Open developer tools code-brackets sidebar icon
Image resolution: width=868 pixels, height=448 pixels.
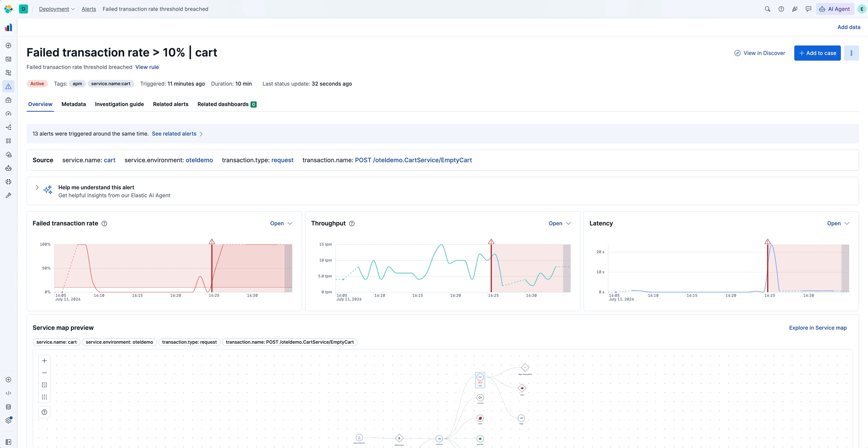coord(8,394)
